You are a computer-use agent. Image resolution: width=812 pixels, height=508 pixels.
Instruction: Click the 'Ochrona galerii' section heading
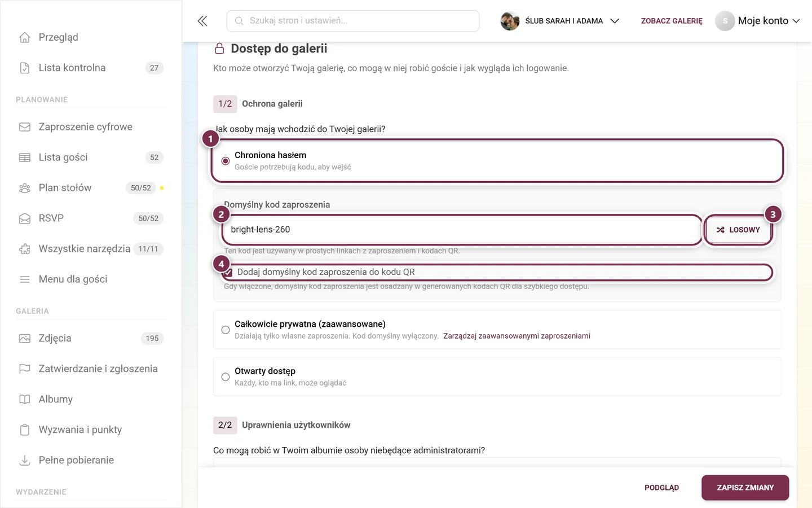(x=272, y=104)
